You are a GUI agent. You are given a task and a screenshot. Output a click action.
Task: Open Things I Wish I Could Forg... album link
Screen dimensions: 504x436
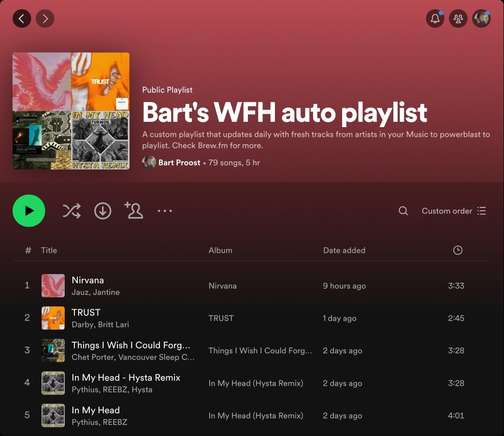tap(260, 351)
